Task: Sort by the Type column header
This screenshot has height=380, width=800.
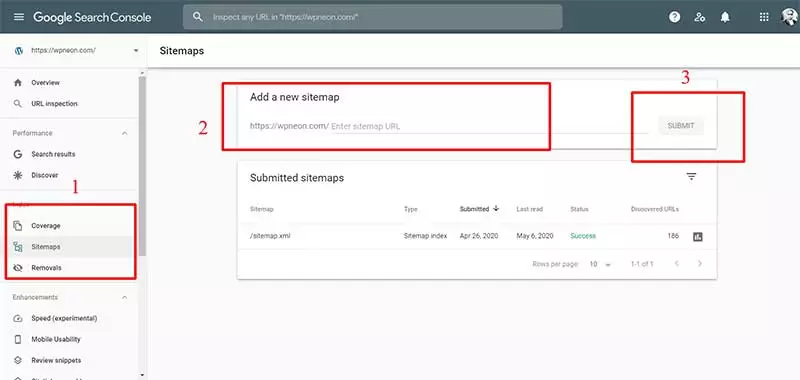Action: coord(410,209)
